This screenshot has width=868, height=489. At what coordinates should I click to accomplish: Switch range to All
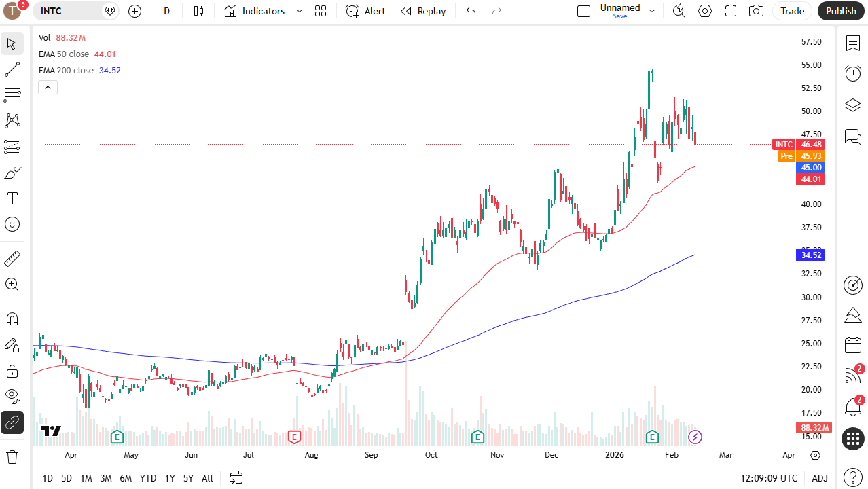point(207,478)
